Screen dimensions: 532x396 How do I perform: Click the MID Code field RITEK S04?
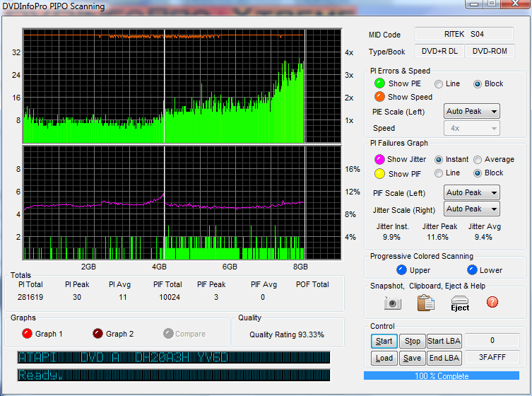pyautogui.click(x=463, y=34)
